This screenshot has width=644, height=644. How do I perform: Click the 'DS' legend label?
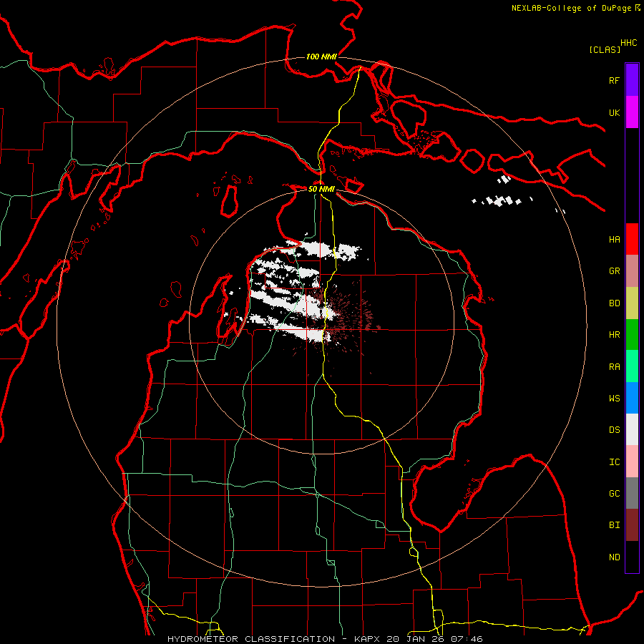tap(614, 430)
